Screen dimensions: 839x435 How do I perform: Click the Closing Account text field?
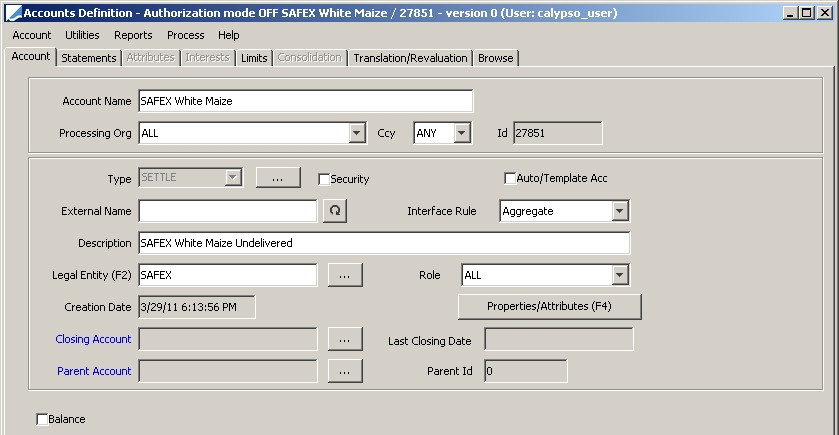(228, 339)
